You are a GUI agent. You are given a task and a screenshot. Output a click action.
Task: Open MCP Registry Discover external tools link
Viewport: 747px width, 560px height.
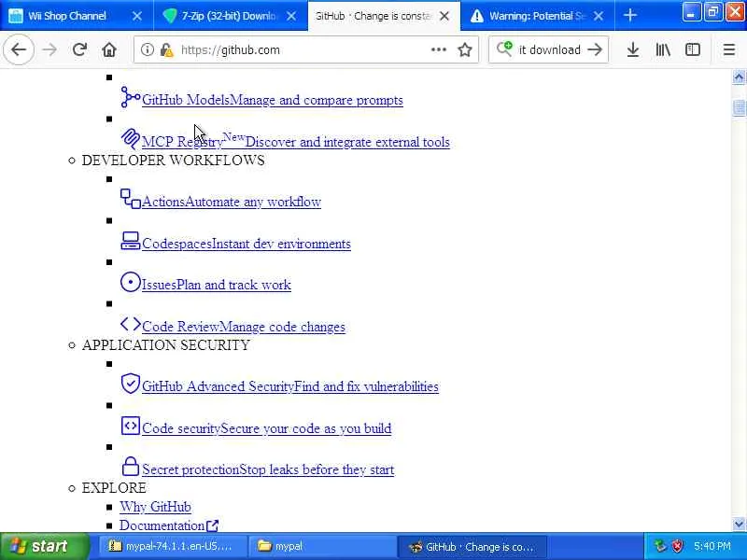point(296,142)
